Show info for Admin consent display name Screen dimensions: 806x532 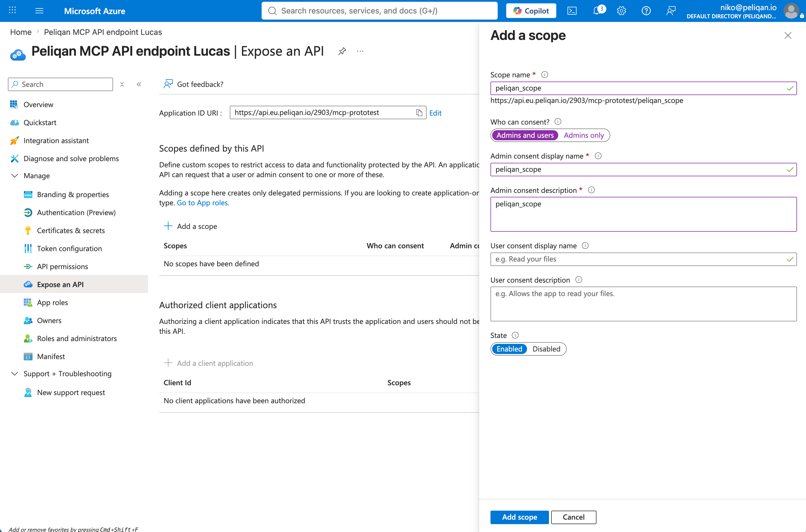[x=598, y=156]
